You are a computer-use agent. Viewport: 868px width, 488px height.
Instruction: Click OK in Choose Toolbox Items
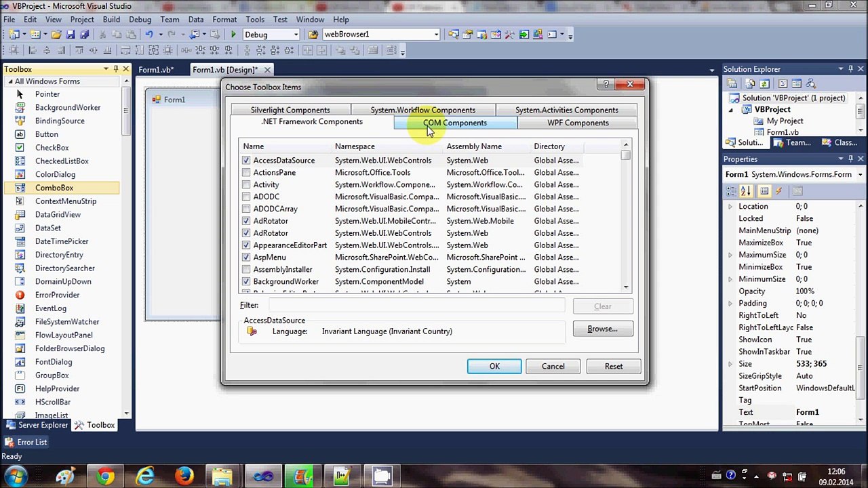[x=494, y=367]
